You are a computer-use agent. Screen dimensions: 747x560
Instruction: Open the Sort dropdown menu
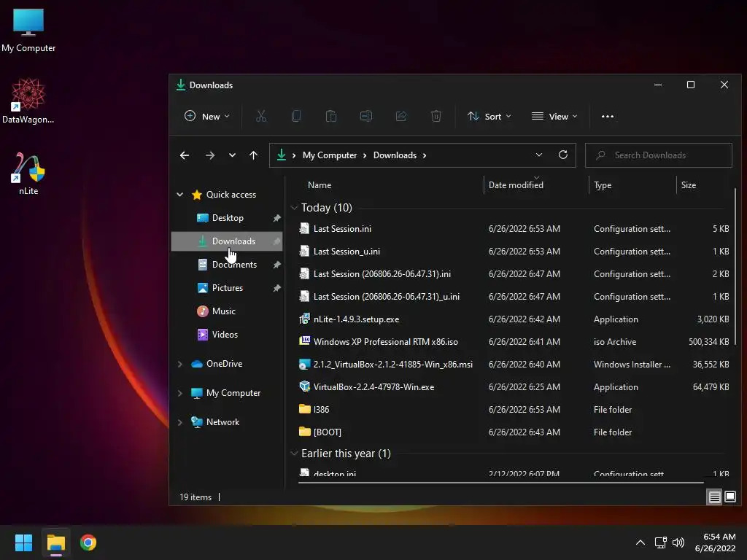tap(489, 116)
